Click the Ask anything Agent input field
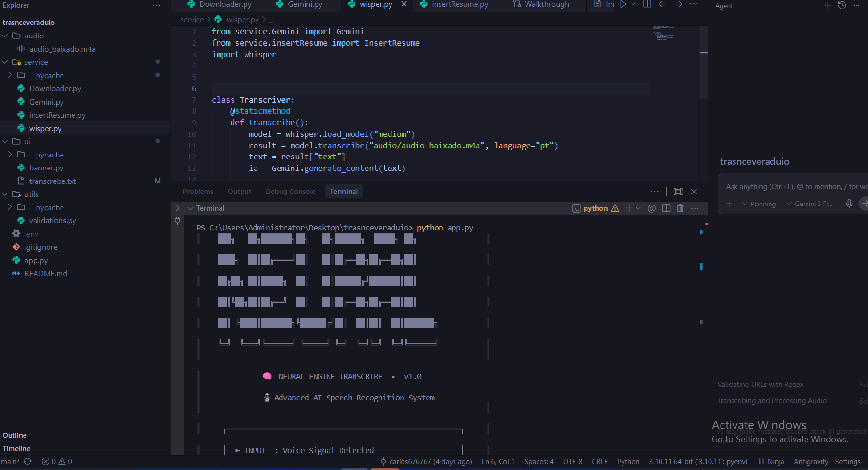Screen dimensions: 868x470 788,186
